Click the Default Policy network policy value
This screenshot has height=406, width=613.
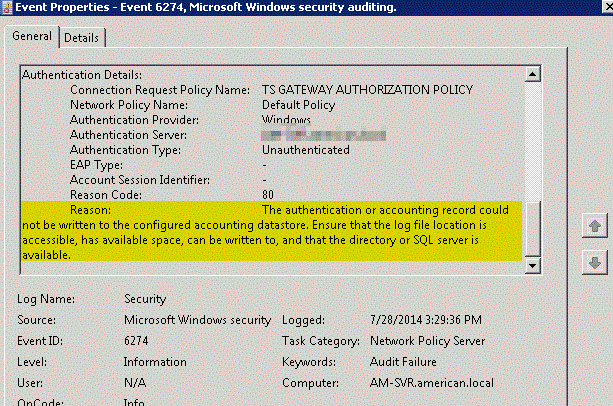(298, 105)
